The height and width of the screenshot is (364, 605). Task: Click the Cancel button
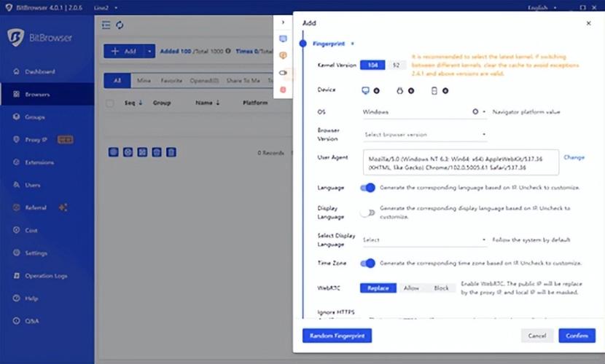[x=537, y=336]
